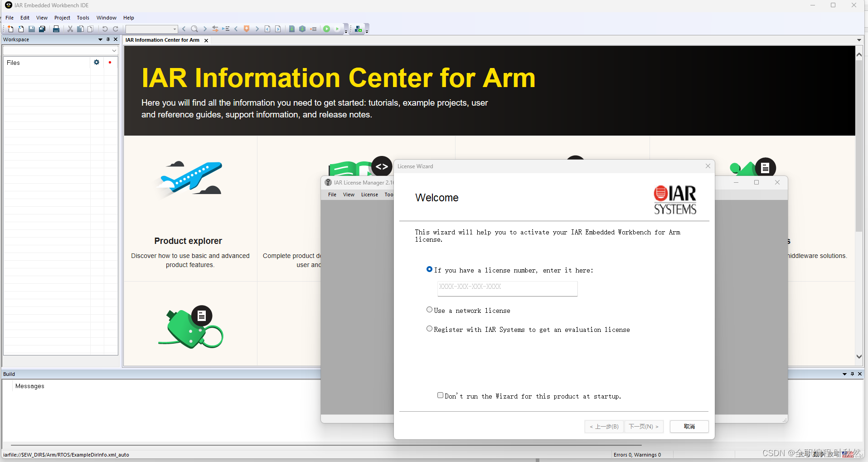Image resolution: width=868 pixels, height=462 pixels.
Task: Click the Messages column header in Build
Action: (x=30, y=386)
